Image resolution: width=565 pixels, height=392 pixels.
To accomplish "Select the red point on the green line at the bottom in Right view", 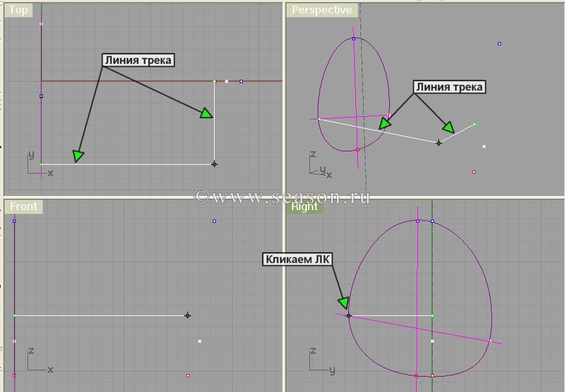I will (x=433, y=376).
